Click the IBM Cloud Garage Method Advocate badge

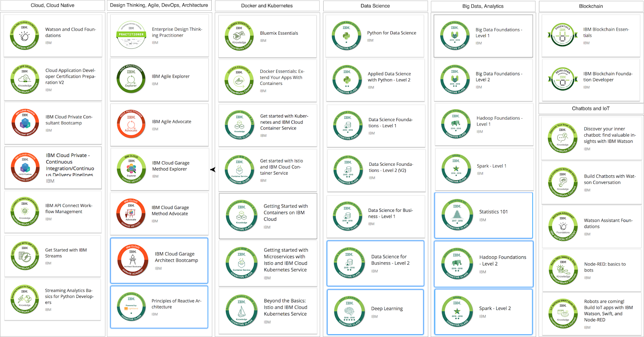coord(131,213)
